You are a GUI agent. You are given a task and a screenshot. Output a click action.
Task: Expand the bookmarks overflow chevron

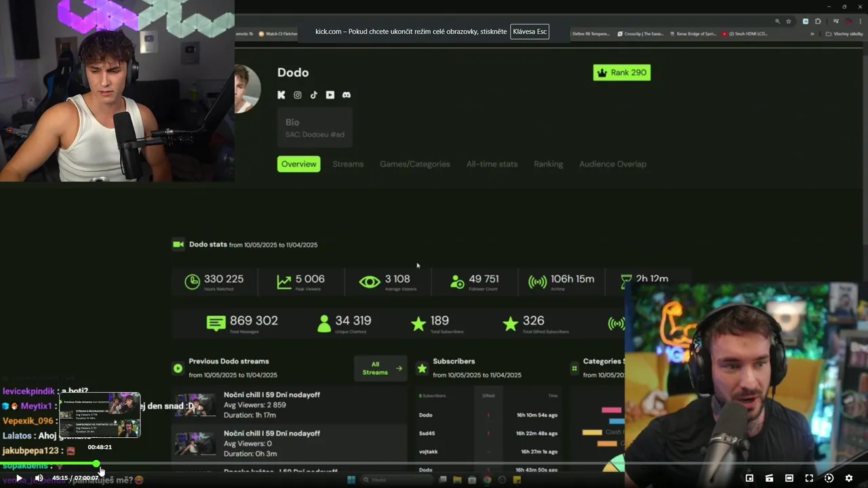[812, 34]
